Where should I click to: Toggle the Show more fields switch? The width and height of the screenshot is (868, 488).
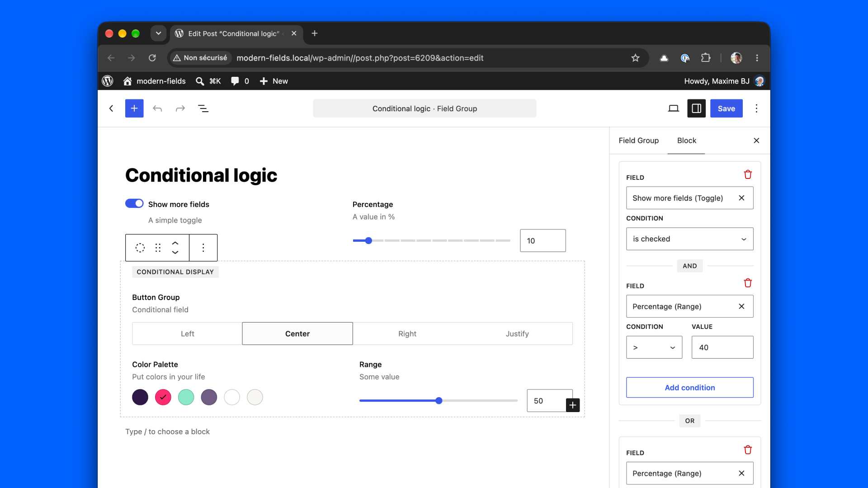(134, 203)
